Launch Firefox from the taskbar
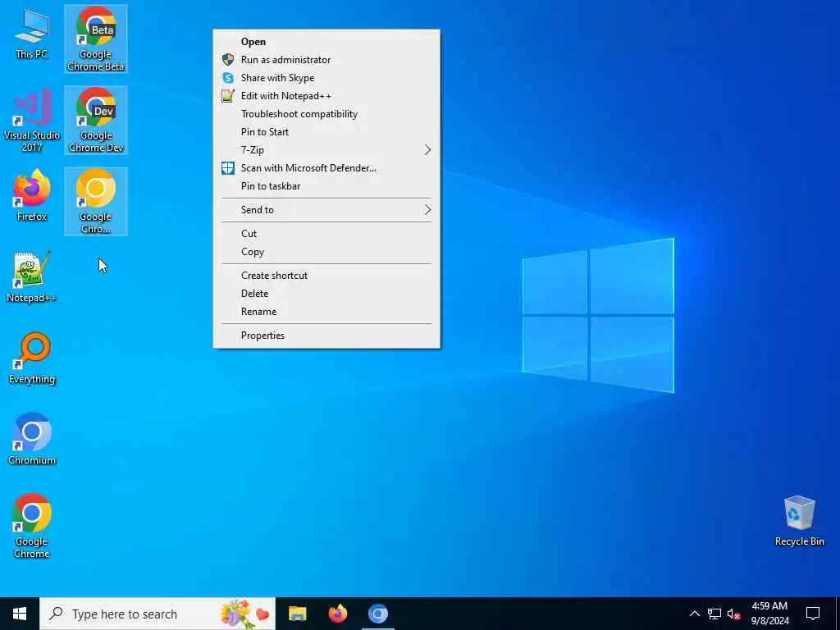840x630 pixels. [x=337, y=614]
